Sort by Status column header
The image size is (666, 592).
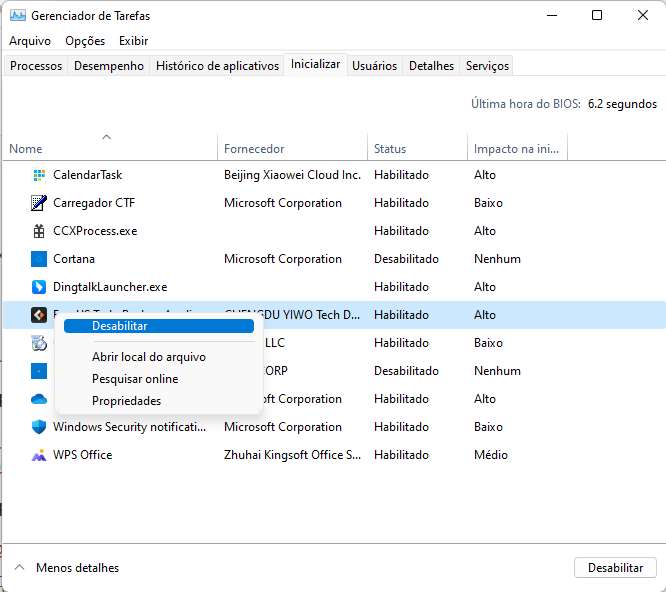(390, 149)
